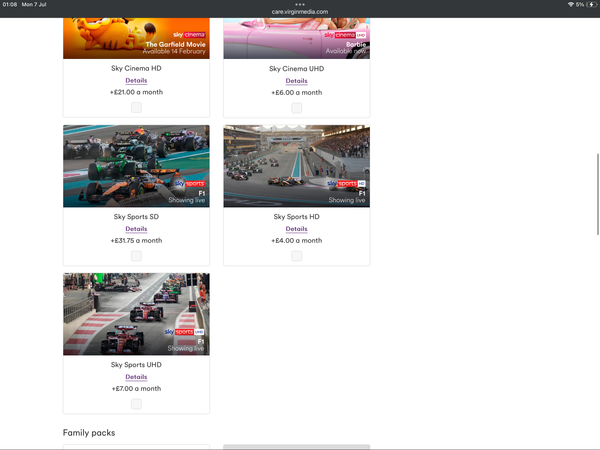Click the Sky Sports UHD title

click(136, 365)
